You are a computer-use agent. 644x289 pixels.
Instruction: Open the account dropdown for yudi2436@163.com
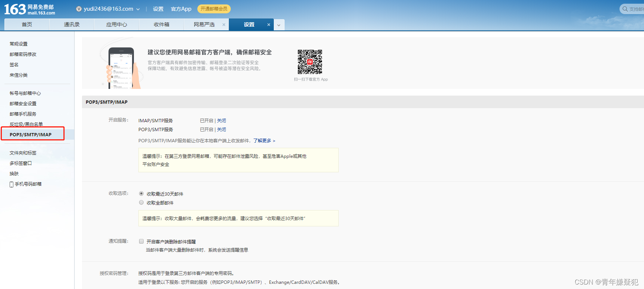[x=138, y=9]
